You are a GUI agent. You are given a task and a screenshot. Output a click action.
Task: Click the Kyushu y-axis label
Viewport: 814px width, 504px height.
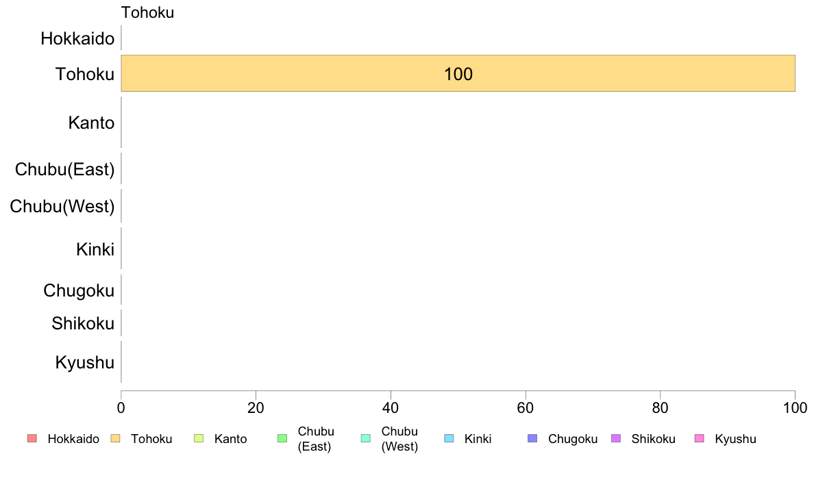point(85,362)
